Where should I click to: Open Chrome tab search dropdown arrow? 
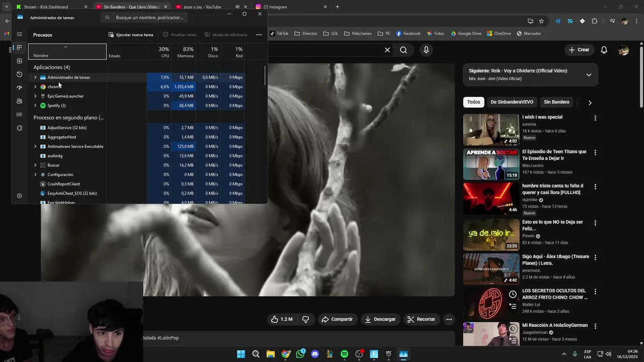click(x=7, y=7)
